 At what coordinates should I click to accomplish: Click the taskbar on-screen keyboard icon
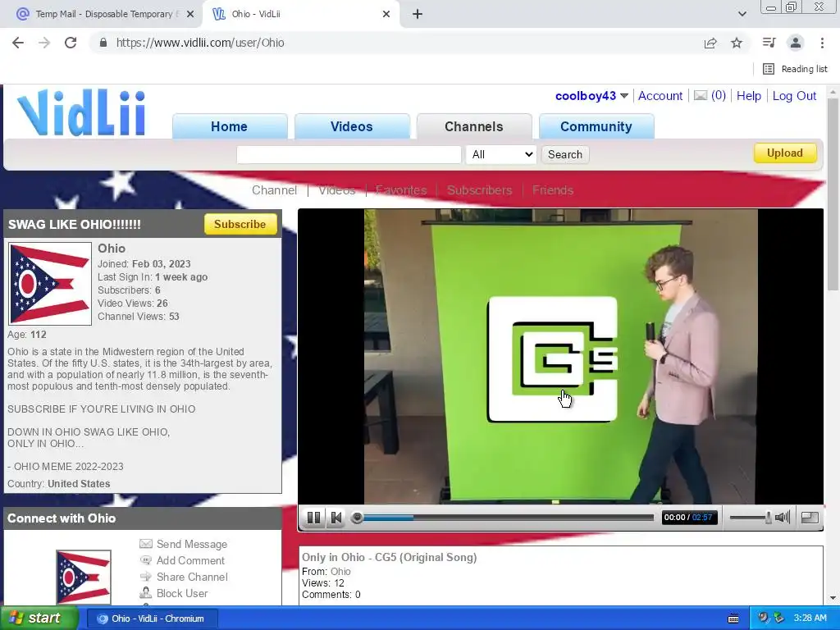point(733,619)
